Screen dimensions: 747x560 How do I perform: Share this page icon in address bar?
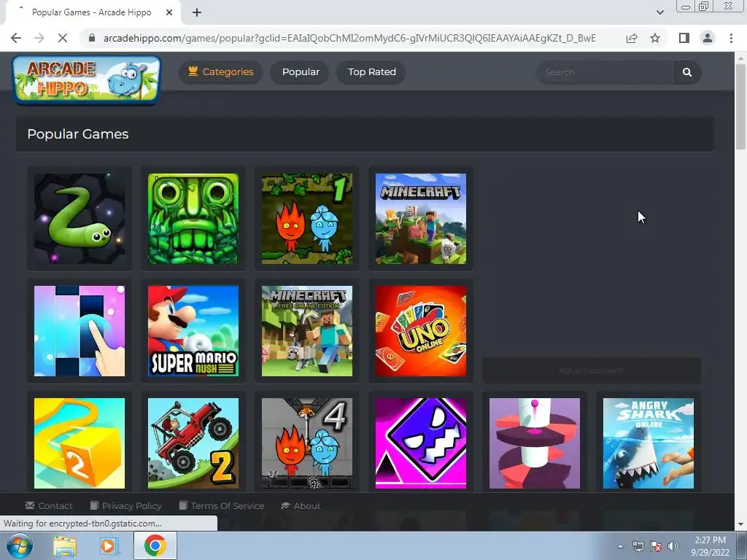click(x=632, y=38)
